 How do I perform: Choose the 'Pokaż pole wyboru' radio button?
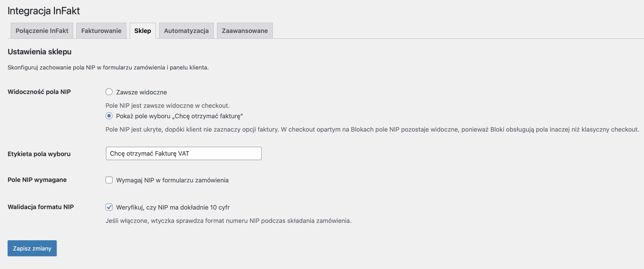pos(109,116)
